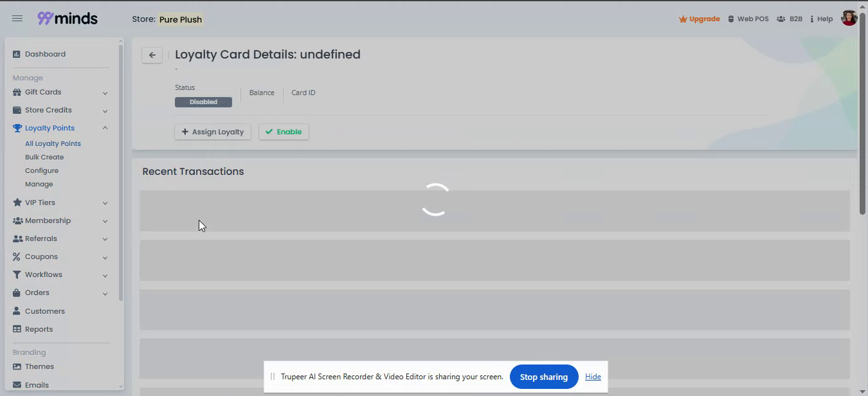Click the Gift Cards gift icon
The height and width of the screenshot is (396, 868).
pos(17,92)
